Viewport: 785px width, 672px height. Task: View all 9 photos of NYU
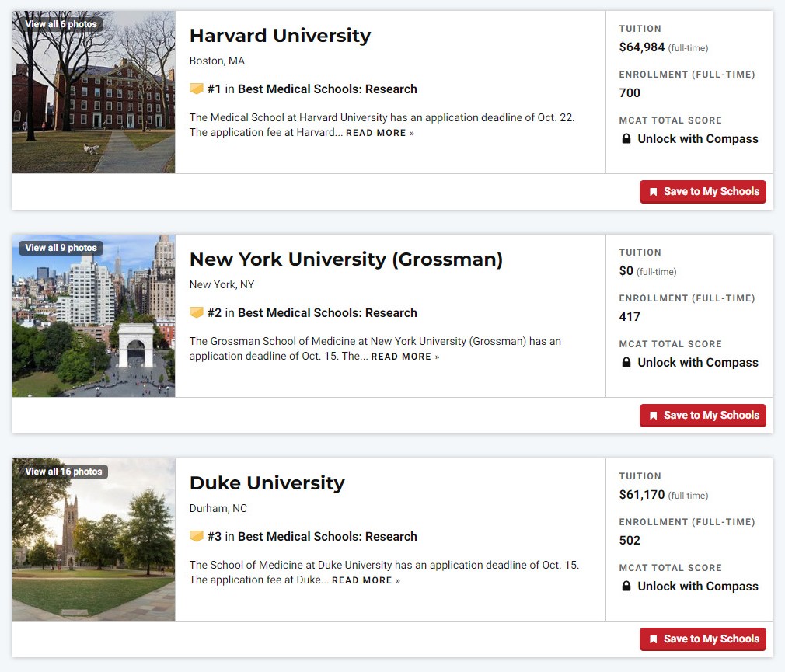61,248
